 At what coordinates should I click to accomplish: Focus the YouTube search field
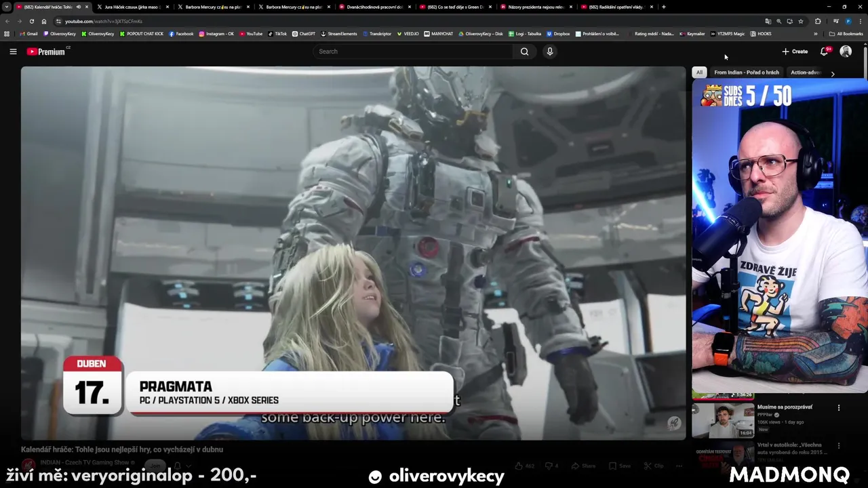point(414,52)
